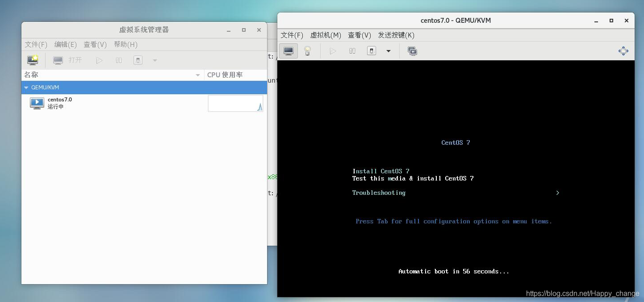Click the Automatic boot countdown text
The height and width of the screenshot is (302, 644).
click(x=454, y=271)
